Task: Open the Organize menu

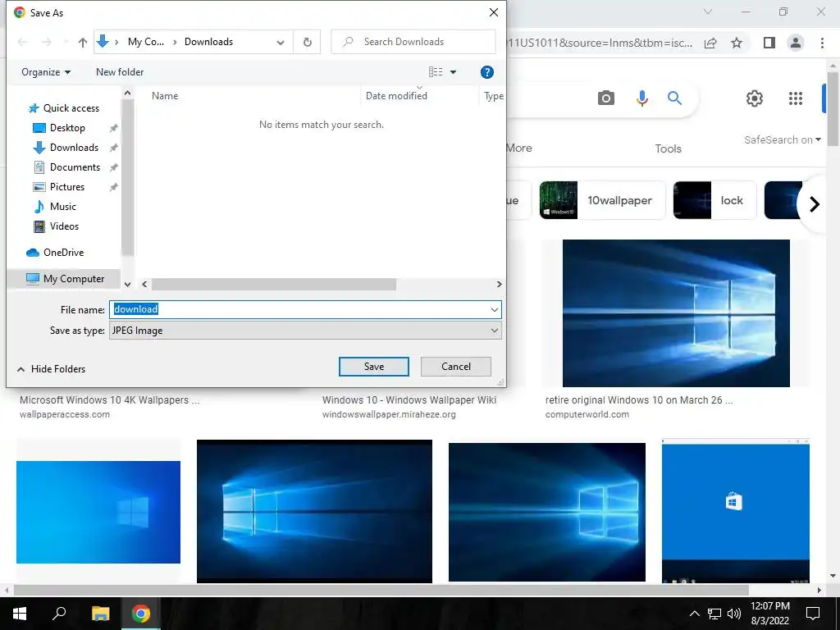Action: [46, 72]
